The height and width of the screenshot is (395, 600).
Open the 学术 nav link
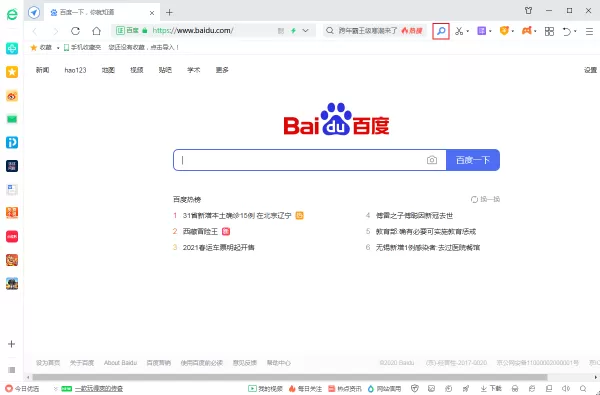pyautogui.click(x=194, y=70)
